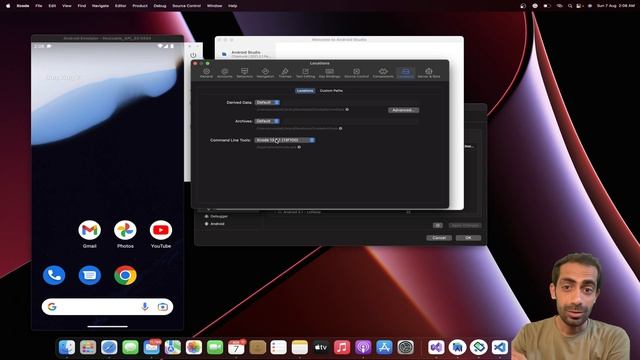Select Android in background dialog sidebar

217,224
